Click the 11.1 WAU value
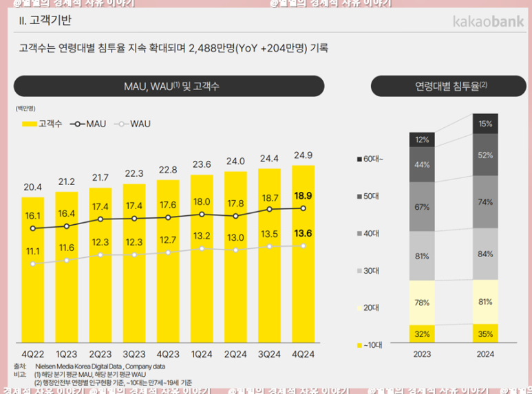 [x=32, y=252]
